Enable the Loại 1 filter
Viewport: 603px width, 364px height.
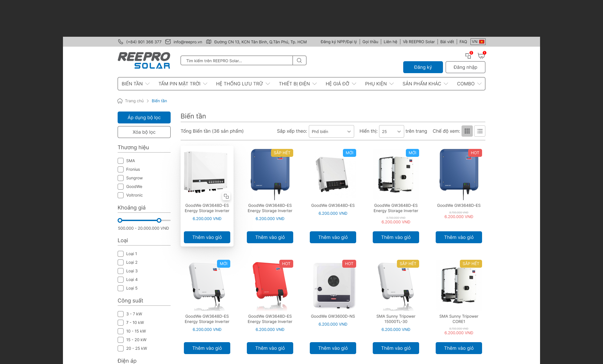point(121,254)
